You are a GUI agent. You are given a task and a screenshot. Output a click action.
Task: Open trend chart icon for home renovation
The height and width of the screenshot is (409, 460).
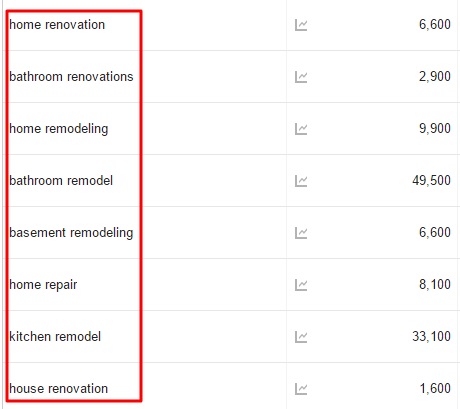(301, 25)
